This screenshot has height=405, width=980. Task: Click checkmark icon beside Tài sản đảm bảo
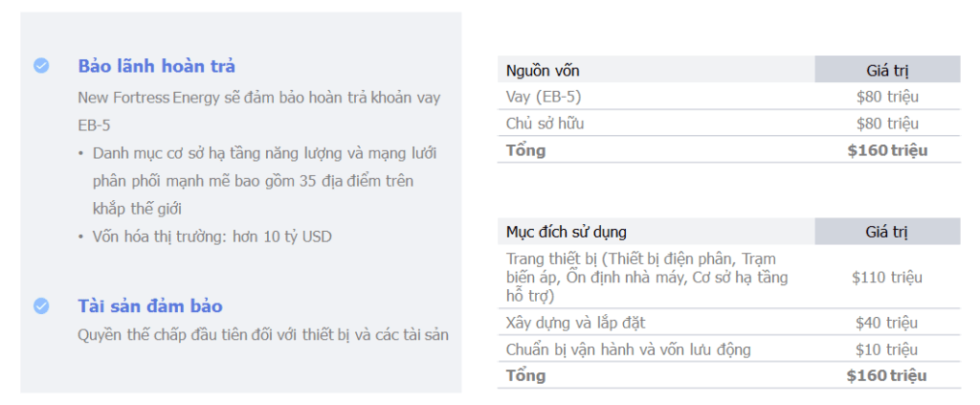click(x=41, y=306)
